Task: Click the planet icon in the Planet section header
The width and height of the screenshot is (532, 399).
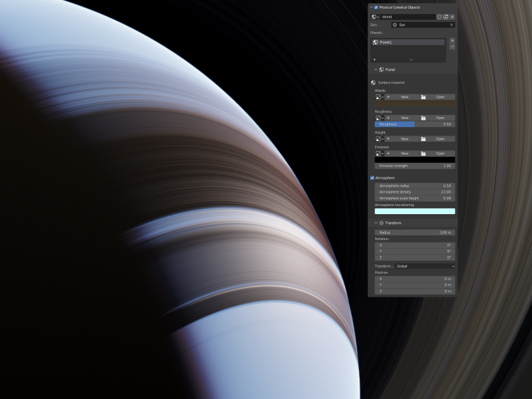Action: (x=382, y=69)
